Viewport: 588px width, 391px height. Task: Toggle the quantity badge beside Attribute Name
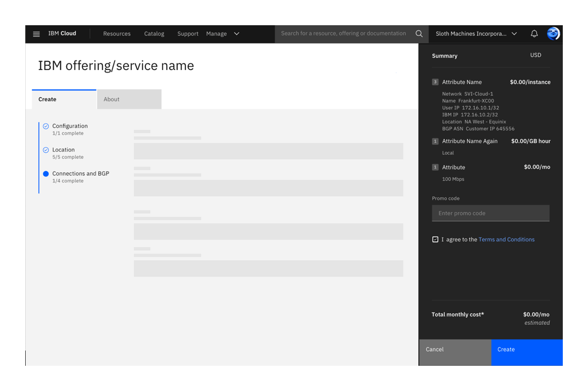coord(435,82)
